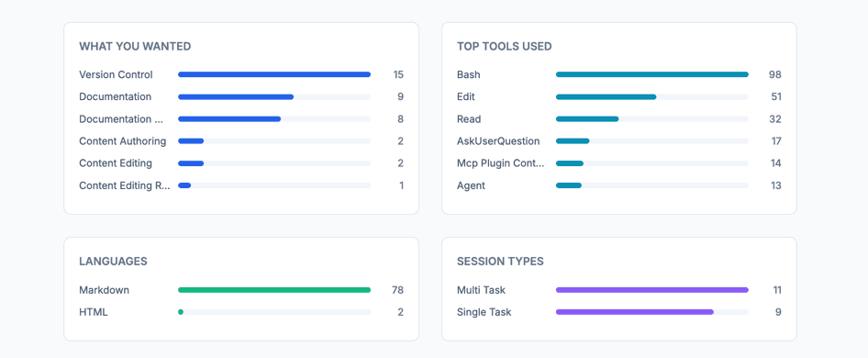Select the 'Read' tool label
The image size is (868, 358).
tap(469, 118)
